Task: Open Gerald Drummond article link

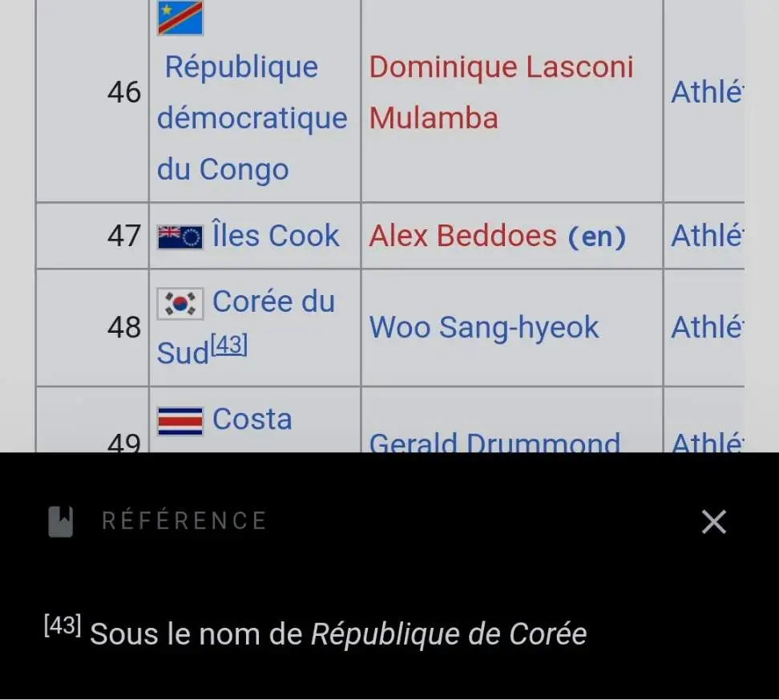Action: [494, 443]
